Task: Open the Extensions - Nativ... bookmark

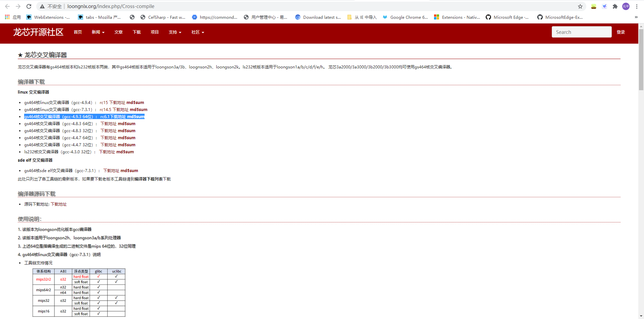Action: [x=457, y=17]
